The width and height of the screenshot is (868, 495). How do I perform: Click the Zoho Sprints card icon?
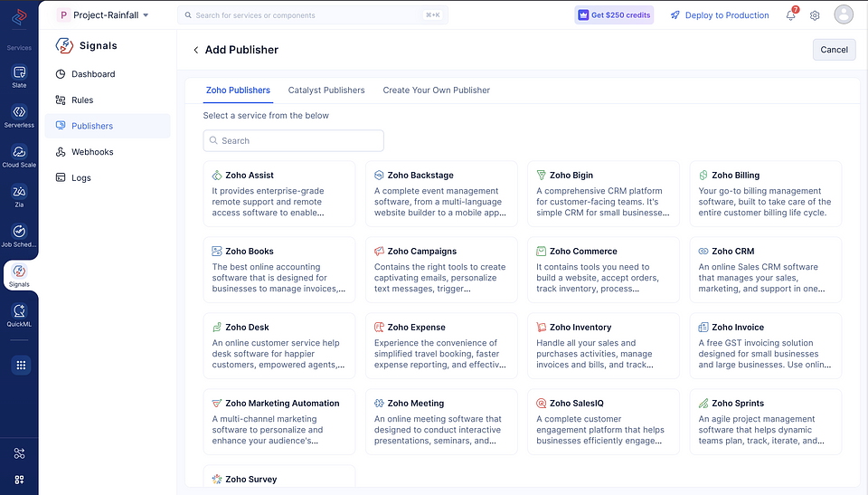click(703, 403)
